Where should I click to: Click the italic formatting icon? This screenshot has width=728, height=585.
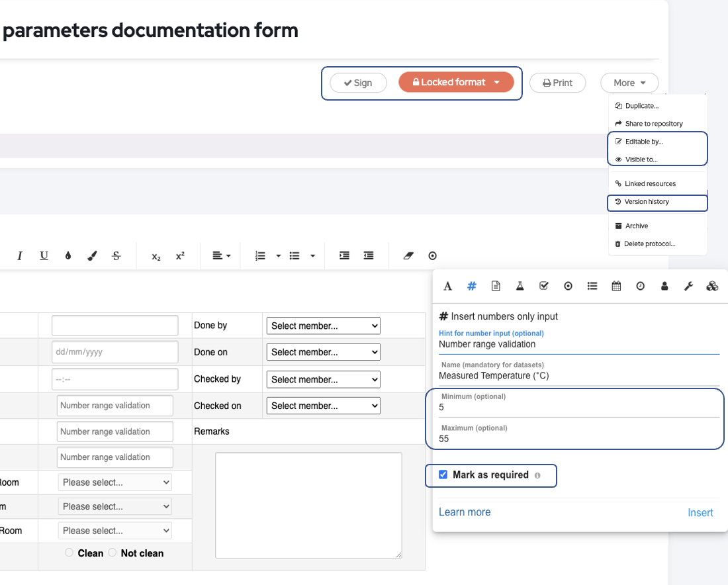point(20,255)
